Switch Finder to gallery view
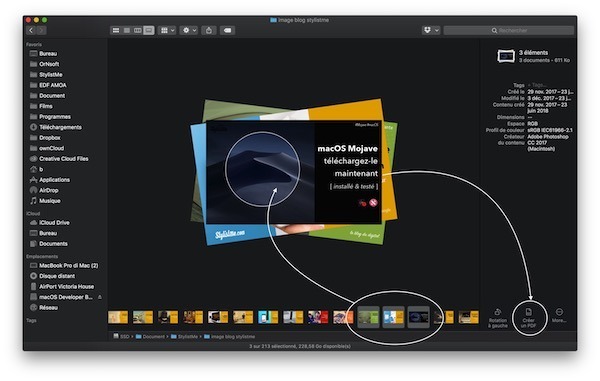 (149, 30)
